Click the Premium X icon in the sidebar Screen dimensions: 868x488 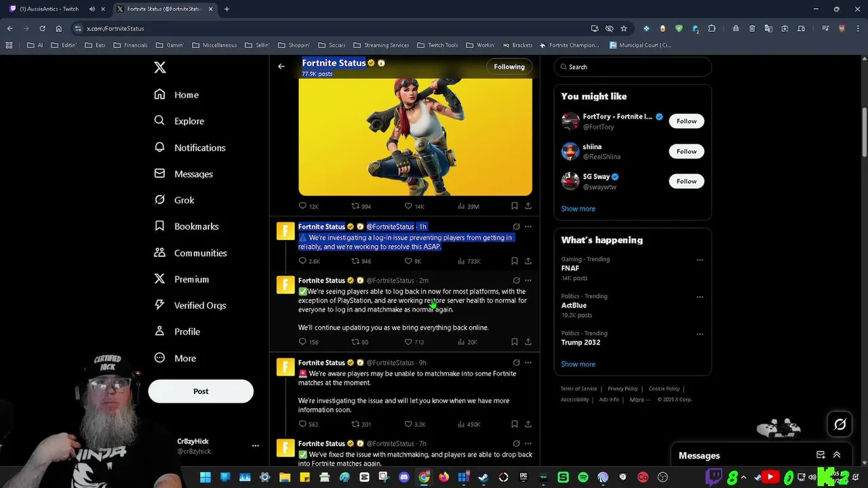(159, 279)
